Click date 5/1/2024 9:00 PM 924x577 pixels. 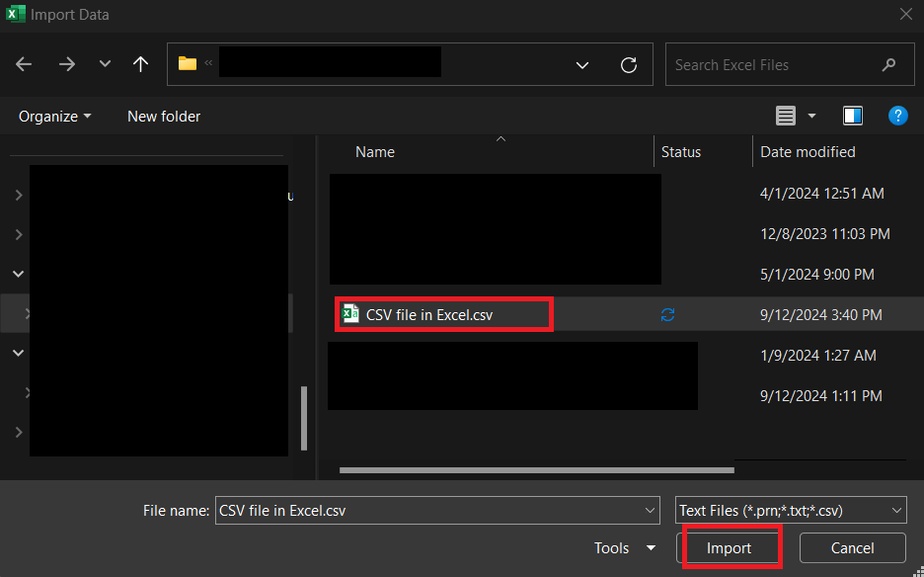pyautogui.click(x=817, y=275)
